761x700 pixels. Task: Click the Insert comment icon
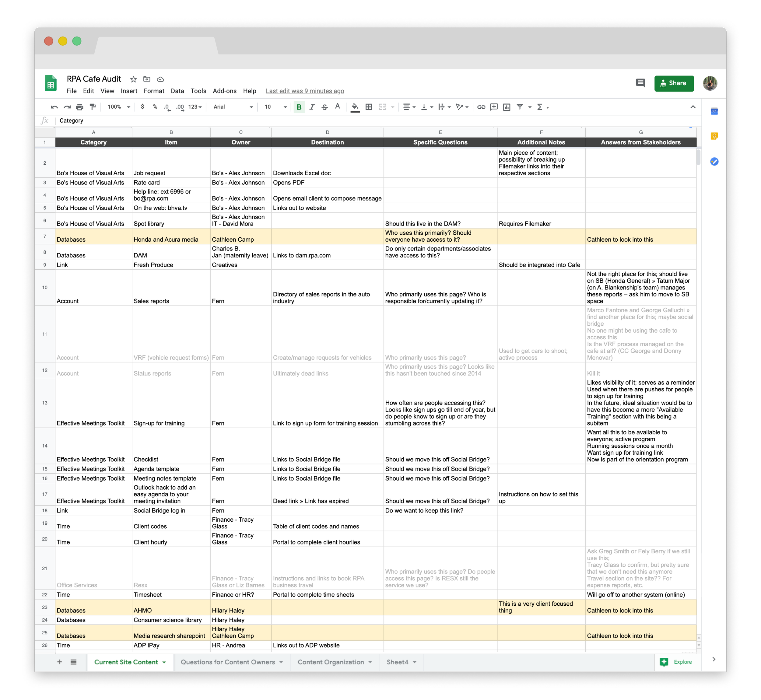[494, 107]
